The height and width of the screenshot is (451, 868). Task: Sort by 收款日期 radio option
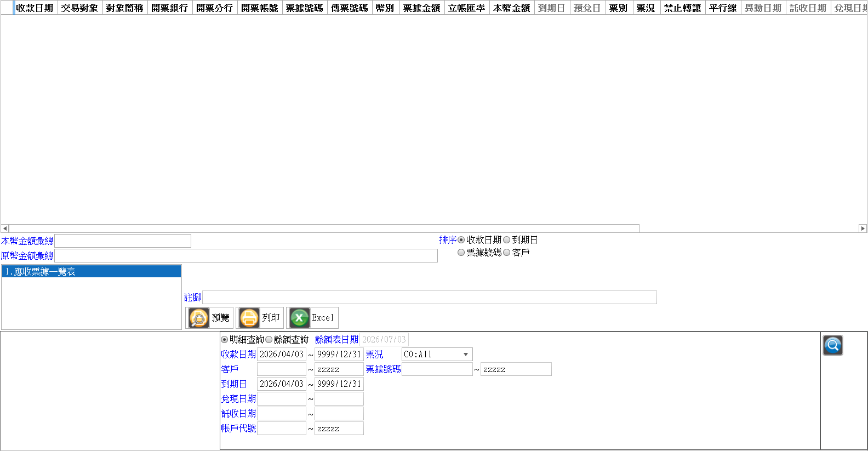(461, 240)
